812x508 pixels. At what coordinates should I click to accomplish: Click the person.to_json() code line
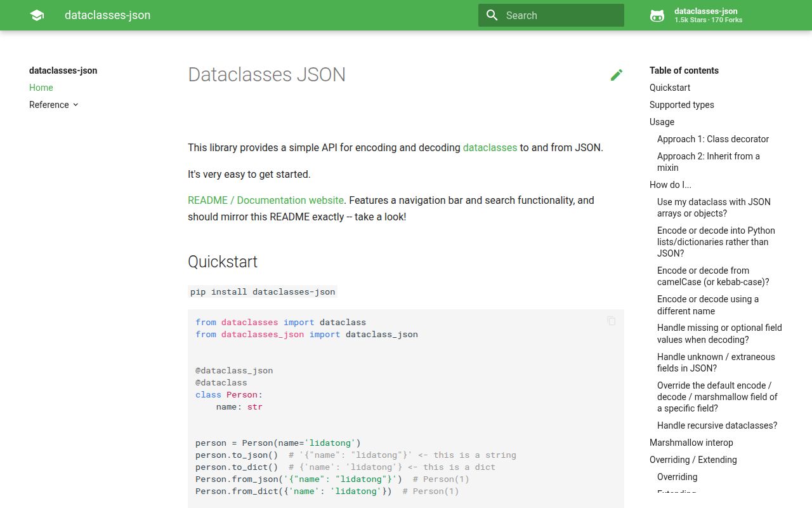[356, 455]
